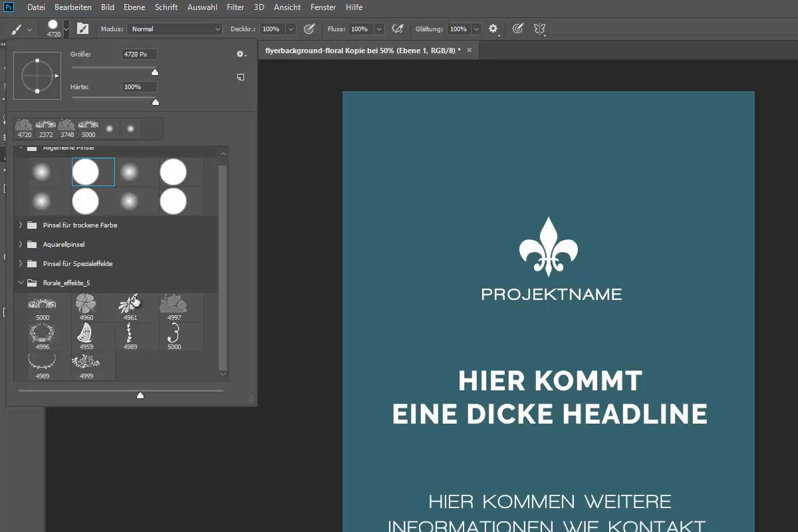The height and width of the screenshot is (532, 798).
Task: Click the Photoshop Ps logo icon
Action: [x=9, y=7]
